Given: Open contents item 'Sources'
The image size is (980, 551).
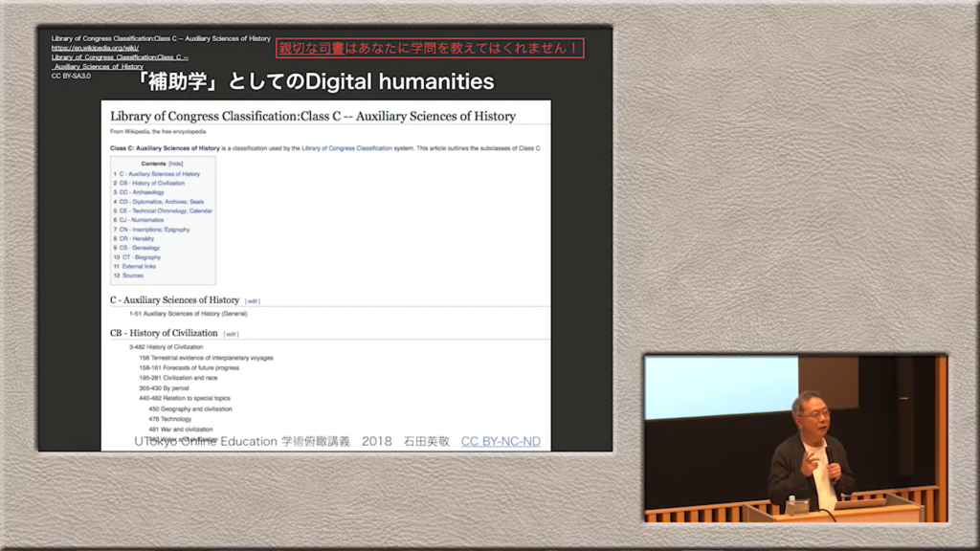Looking at the screenshot, I should 132,275.
